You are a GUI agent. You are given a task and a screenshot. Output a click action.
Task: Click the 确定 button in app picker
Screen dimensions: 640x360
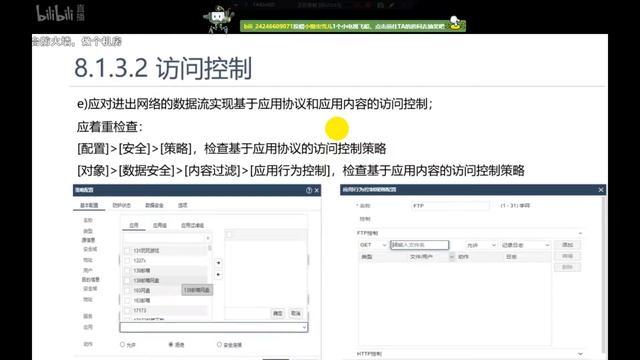278,313
